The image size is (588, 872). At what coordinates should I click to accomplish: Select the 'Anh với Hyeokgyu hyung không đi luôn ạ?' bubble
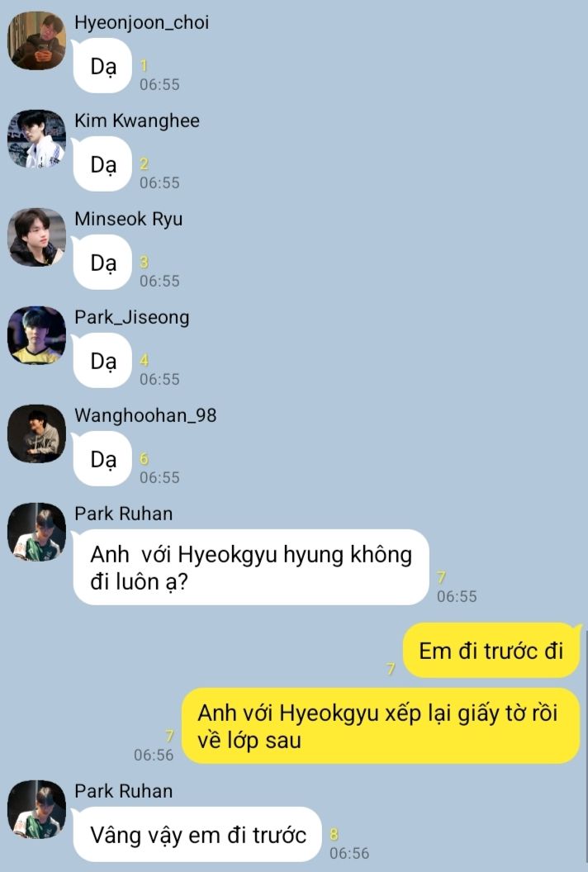(251, 567)
